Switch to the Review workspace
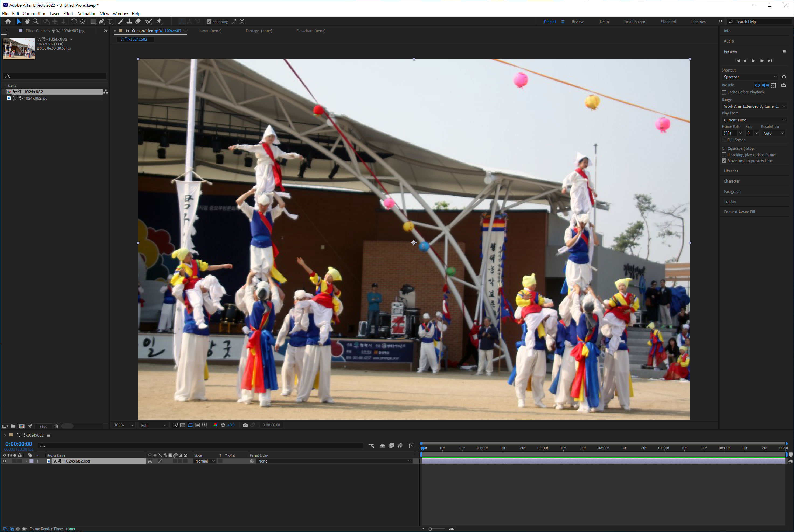The width and height of the screenshot is (794, 532). click(577, 22)
